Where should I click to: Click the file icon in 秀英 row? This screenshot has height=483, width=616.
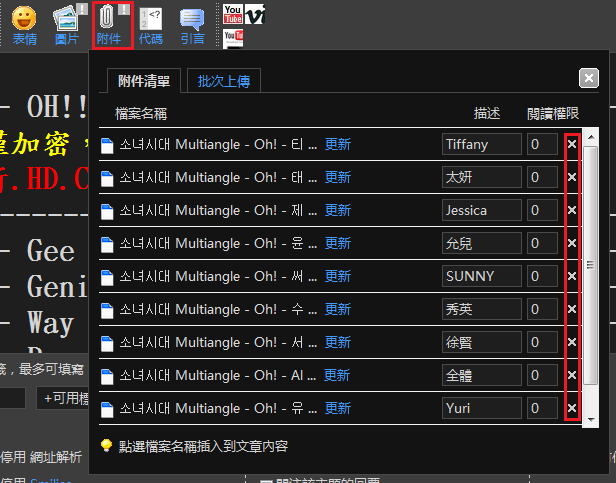[107, 310]
